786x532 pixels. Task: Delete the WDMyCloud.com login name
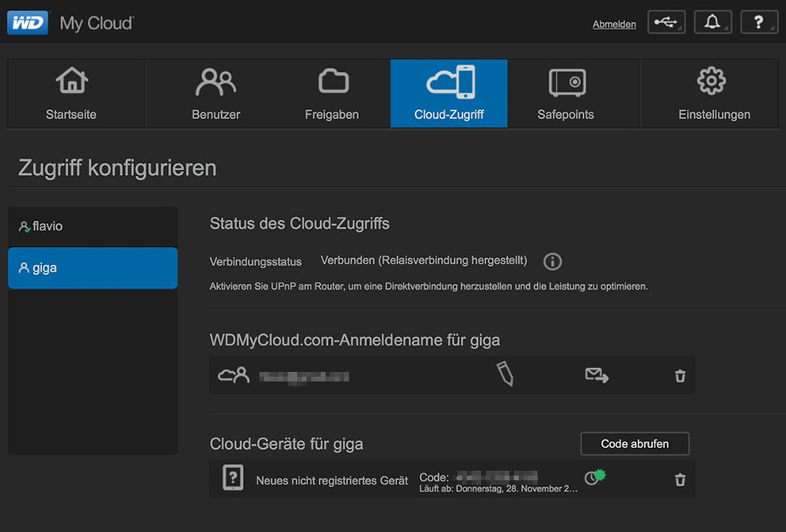click(x=680, y=376)
